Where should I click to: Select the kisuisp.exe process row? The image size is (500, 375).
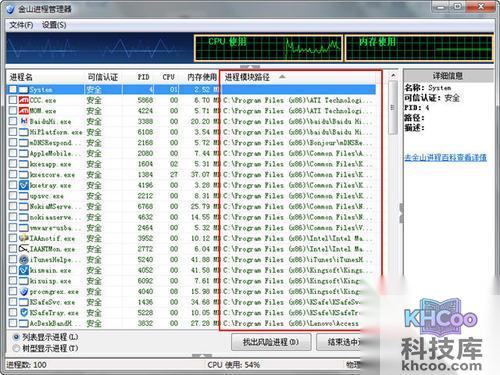pos(191,281)
